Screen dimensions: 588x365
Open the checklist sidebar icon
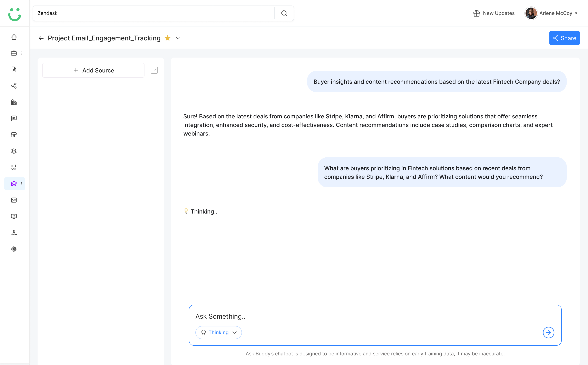(14, 200)
